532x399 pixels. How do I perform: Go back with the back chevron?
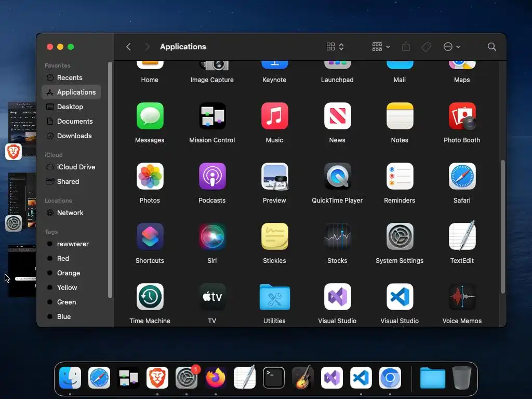128,47
